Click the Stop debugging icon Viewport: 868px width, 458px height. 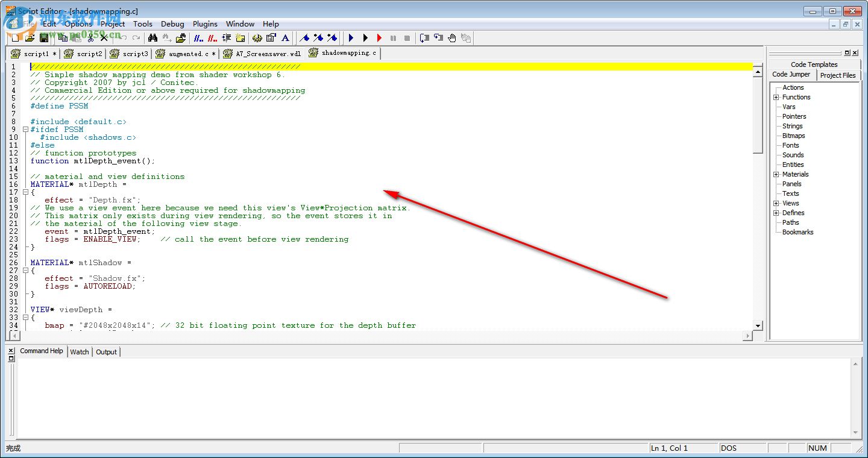coord(407,38)
